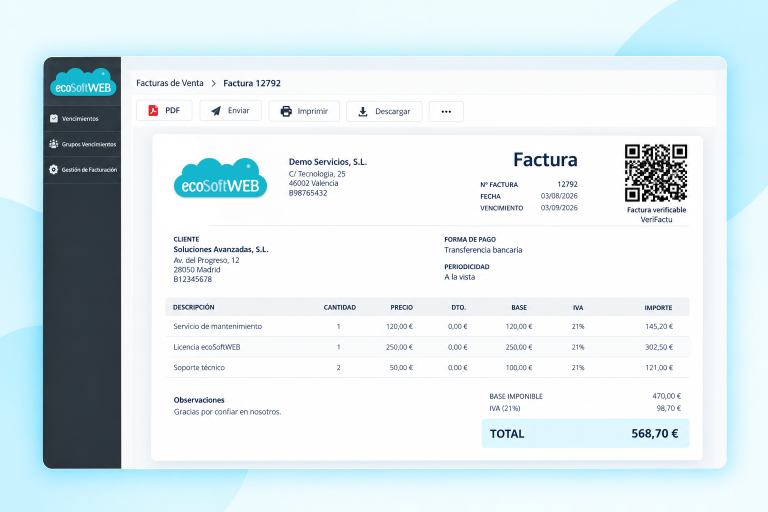Click the ecoSoftWEB logo in sidebar
768x512 pixels.
tap(83, 82)
